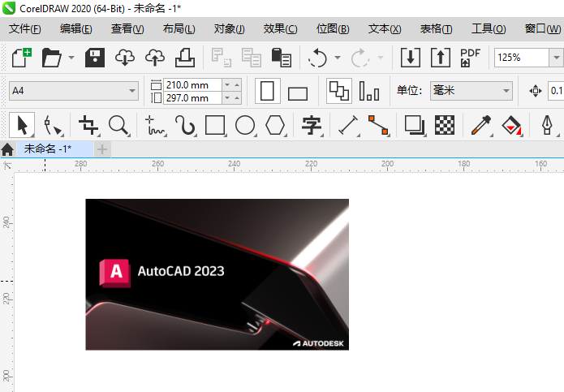
Task: Click the Cut icon
Action: pos(221,58)
